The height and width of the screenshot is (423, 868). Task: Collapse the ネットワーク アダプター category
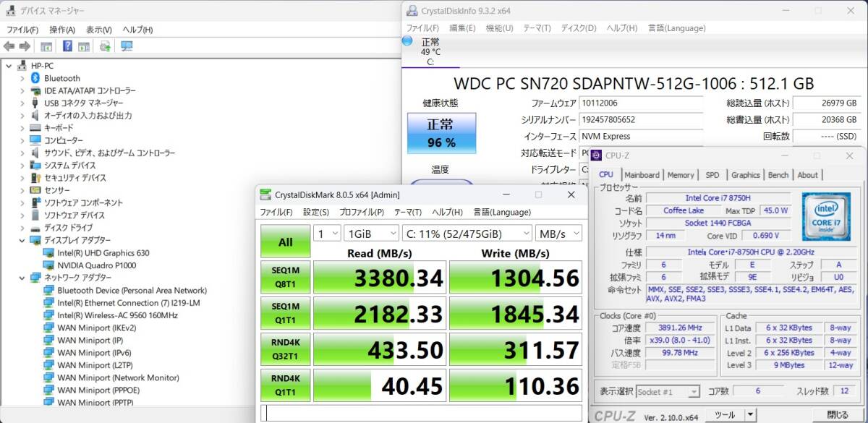pos(22,277)
